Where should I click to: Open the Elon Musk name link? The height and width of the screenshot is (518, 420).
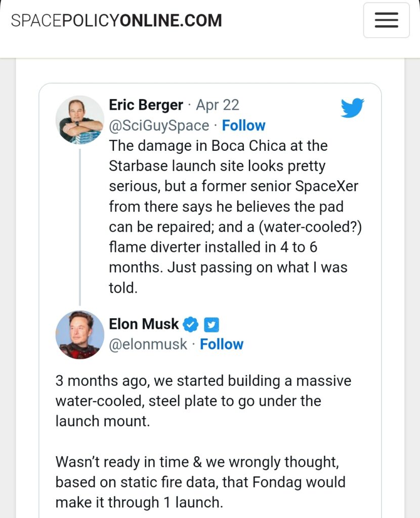coord(144,324)
